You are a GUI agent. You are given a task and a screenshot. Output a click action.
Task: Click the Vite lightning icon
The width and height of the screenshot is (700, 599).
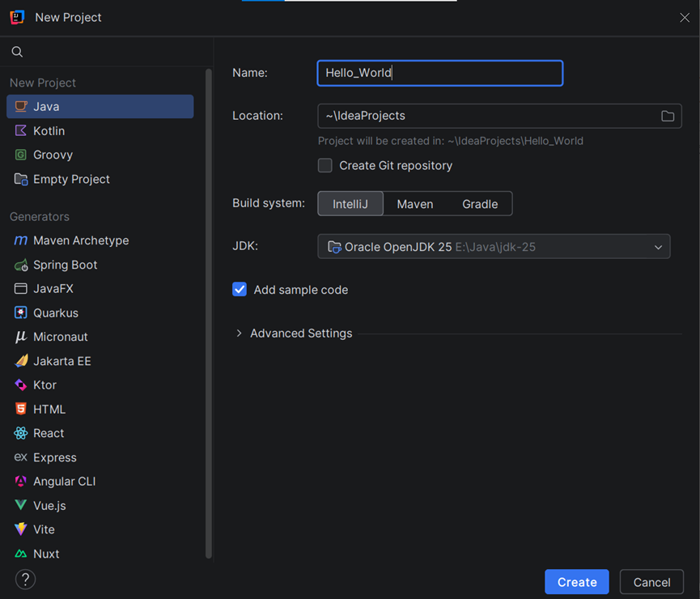click(21, 529)
